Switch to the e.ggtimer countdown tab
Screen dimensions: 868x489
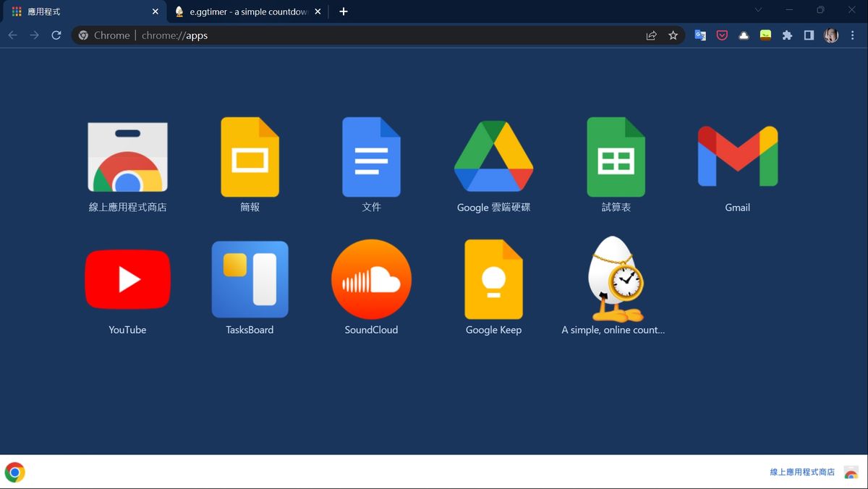click(x=242, y=12)
